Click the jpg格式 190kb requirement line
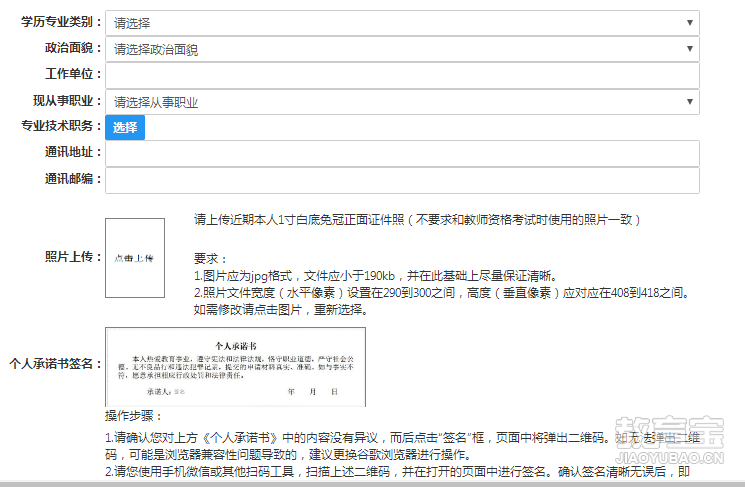Image resolution: width=745 pixels, height=487 pixels. click(375, 276)
